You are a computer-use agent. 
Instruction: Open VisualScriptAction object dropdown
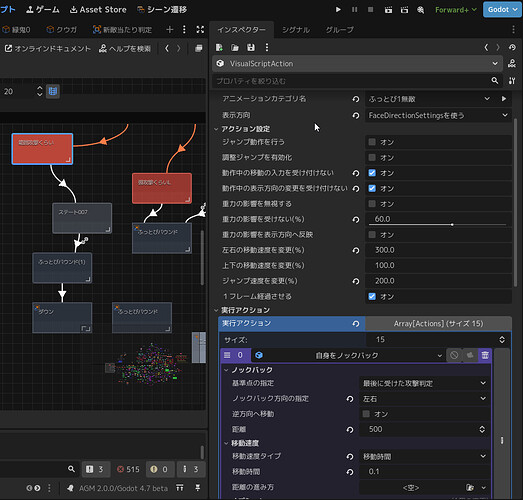(357, 63)
